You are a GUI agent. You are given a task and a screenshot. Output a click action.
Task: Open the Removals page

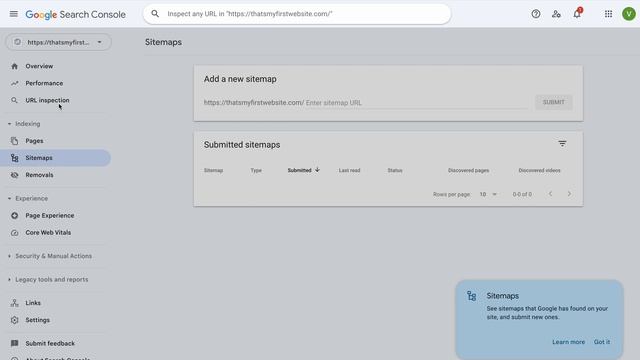39,175
